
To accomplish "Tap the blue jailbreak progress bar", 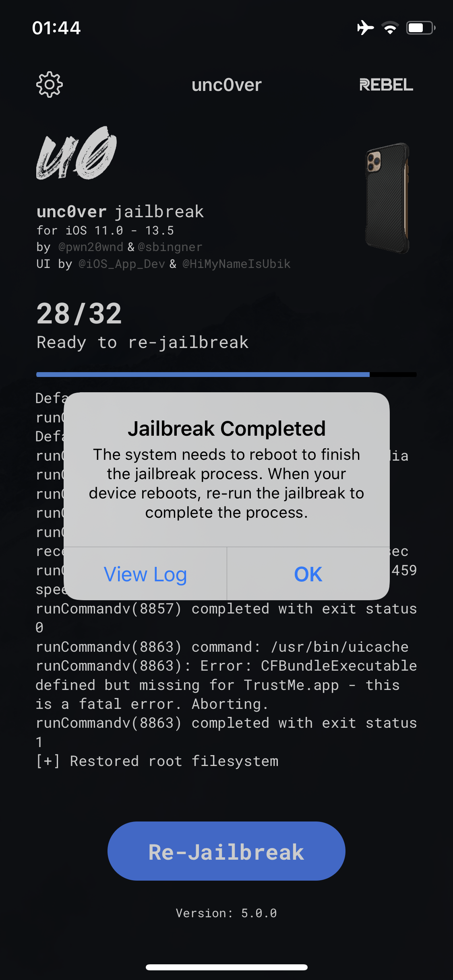I will [x=226, y=375].
